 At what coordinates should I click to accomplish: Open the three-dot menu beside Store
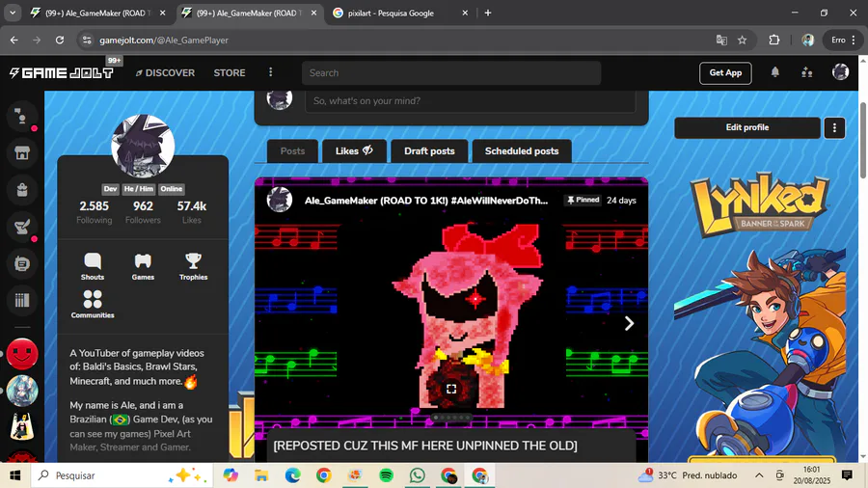(271, 72)
